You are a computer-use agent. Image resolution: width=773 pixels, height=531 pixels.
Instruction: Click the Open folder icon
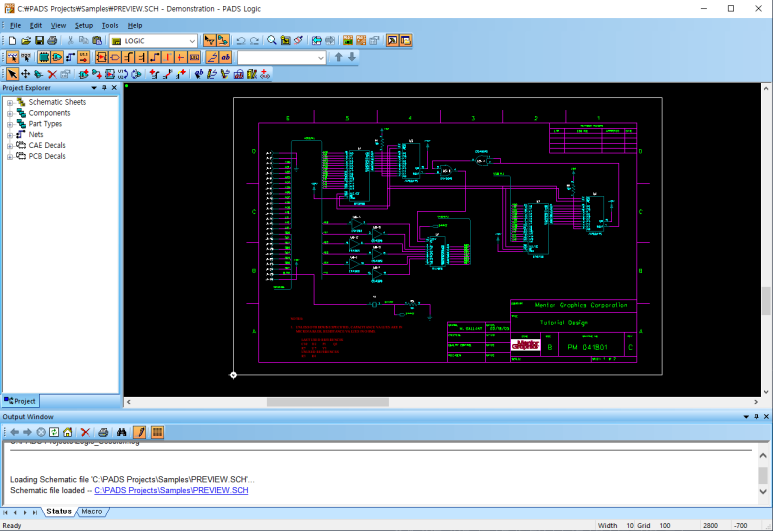pyautogui.click(x=26, y=40)
